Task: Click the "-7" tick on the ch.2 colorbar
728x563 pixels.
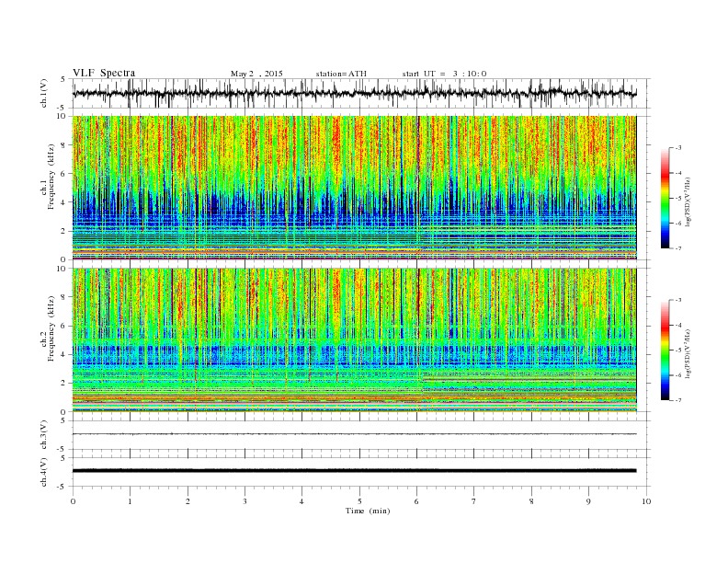Action: point(677,400)
